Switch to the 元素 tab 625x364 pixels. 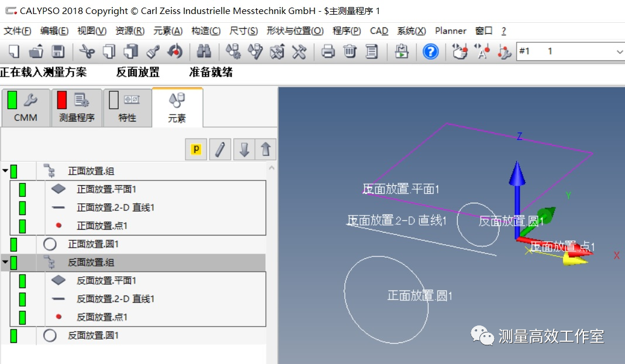[177, 108]
